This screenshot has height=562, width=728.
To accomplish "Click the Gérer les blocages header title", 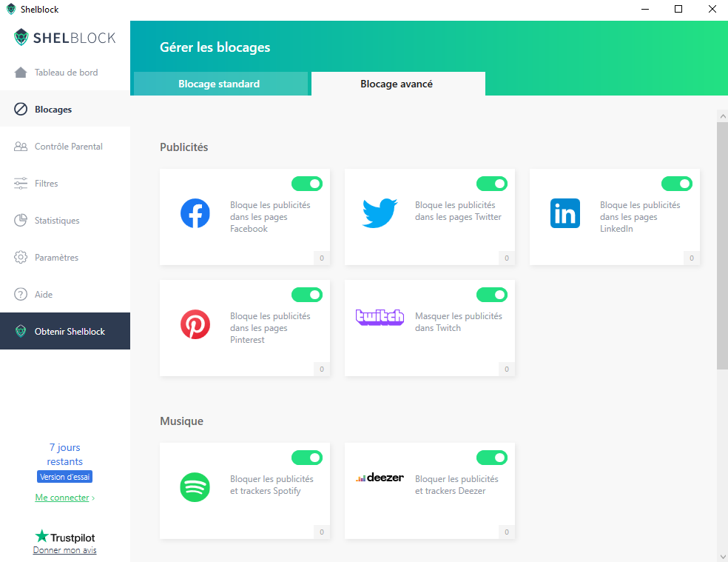I will pyautogui.click(x=215, y=47).
